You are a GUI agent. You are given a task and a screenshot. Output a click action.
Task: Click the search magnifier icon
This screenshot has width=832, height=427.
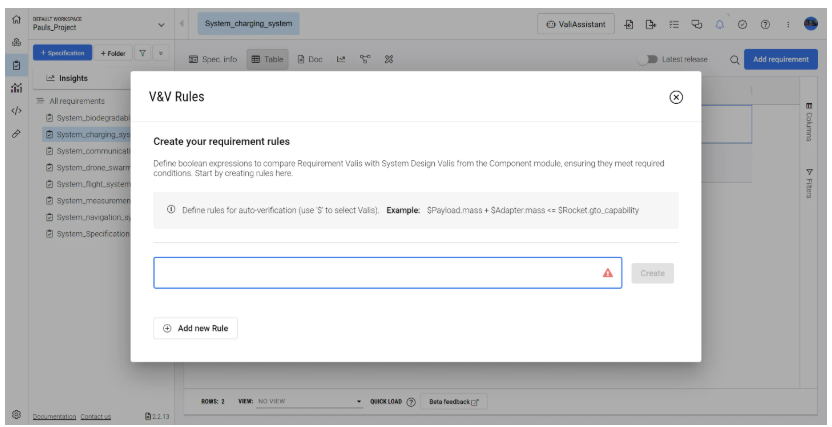coord(735,60)
